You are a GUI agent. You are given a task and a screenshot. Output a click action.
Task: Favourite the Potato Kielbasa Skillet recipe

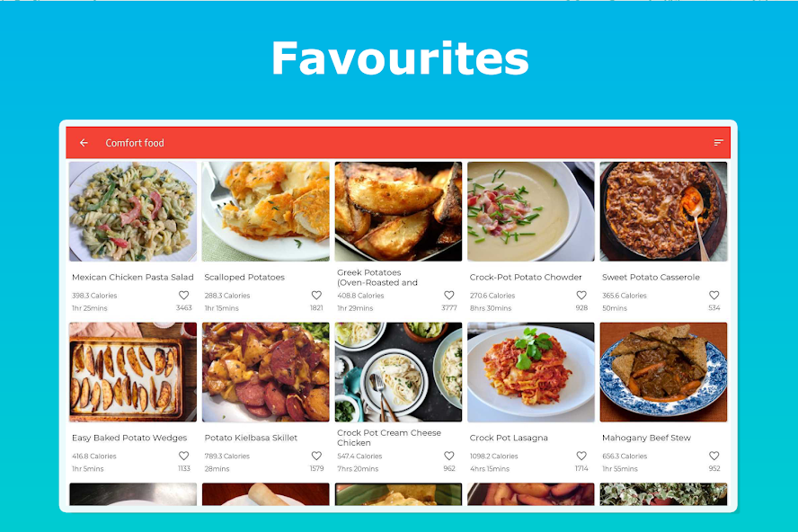pos(316,456)
